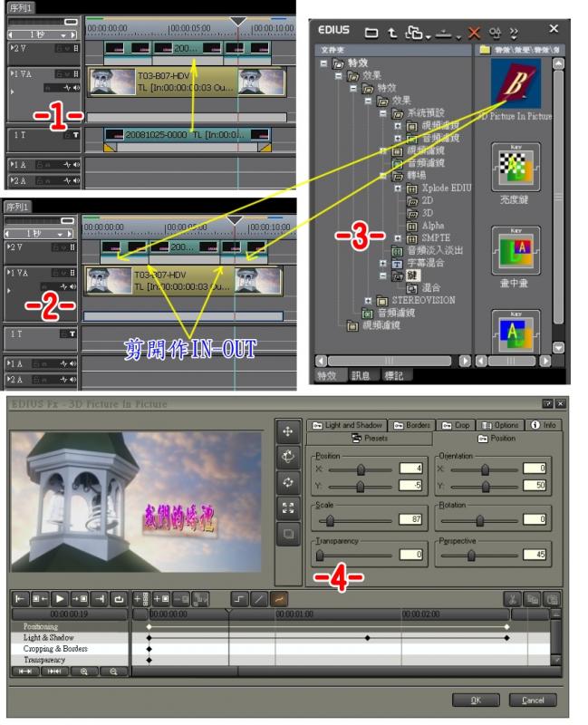Screen dimensions: 588x725
Task: Click the OK button
Action: pyautogui.click(x=476, y=700)
